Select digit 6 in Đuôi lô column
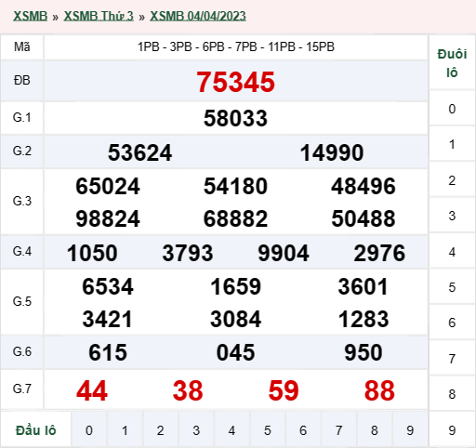Screen dimensions: 476x448 coord(452,323)
